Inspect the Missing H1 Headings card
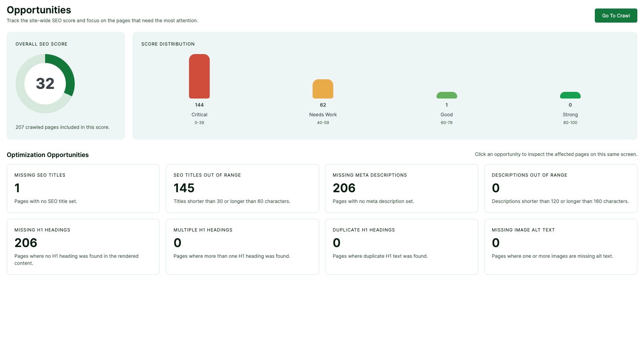Screen dimensions: 644x340 [x=83, y=246]
